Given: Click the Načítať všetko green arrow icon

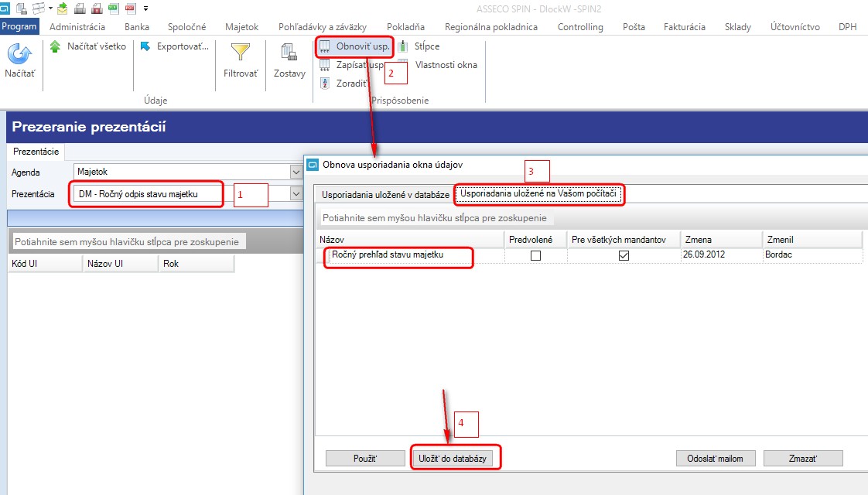Looking at the screenshot, I should (x=56, y=46).
